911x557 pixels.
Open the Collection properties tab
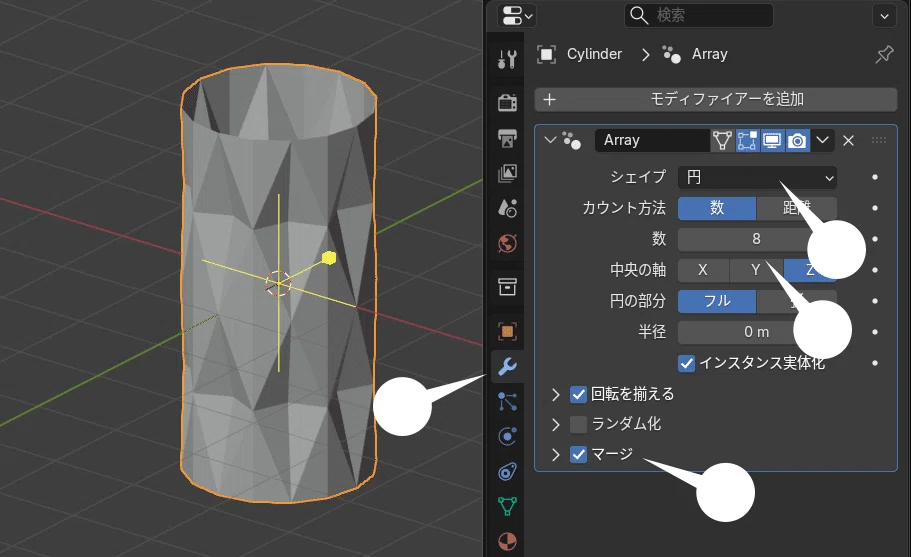click(507, 287)
